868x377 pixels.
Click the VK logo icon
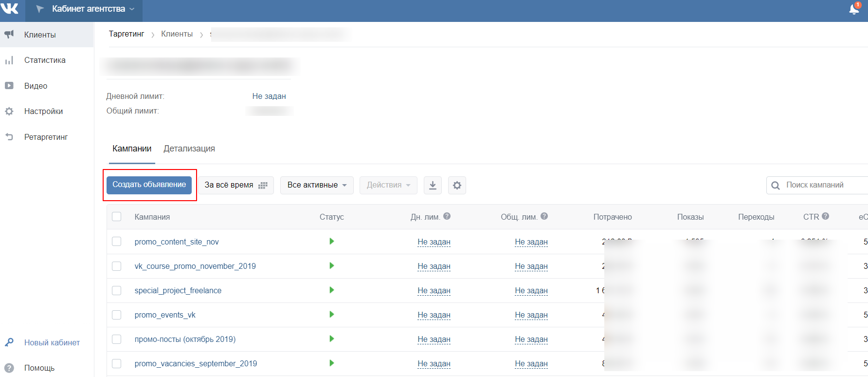(10, 8)
